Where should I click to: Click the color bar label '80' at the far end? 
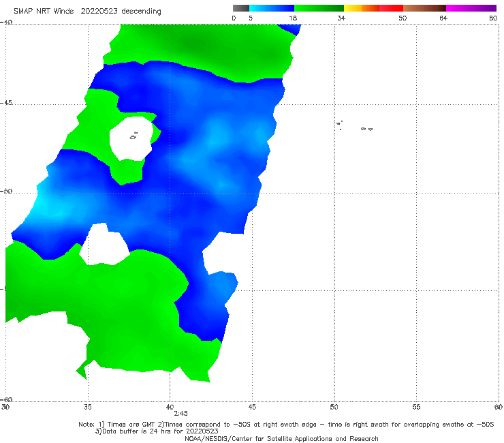pos(493,18)
